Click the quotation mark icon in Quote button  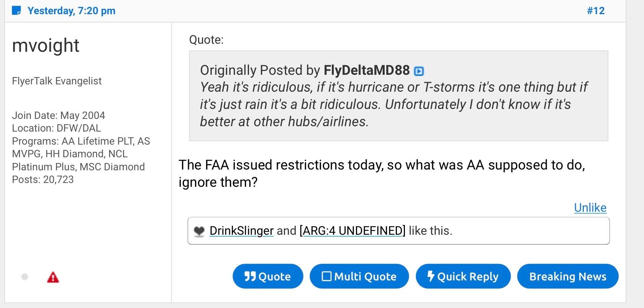coord(250,276)
